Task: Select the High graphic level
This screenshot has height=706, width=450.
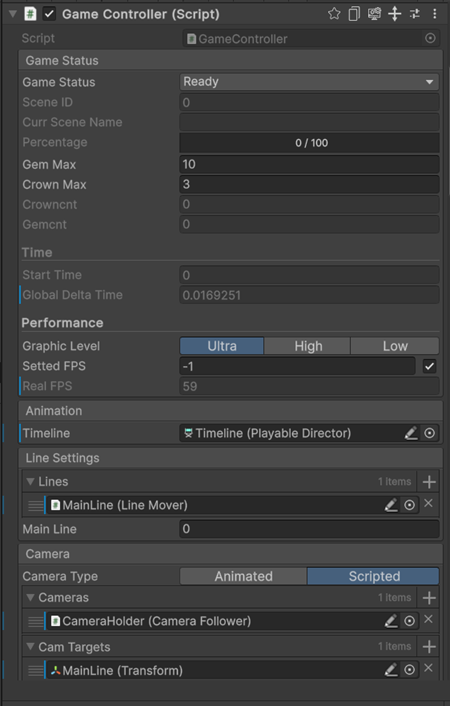Action: point(308,346)
